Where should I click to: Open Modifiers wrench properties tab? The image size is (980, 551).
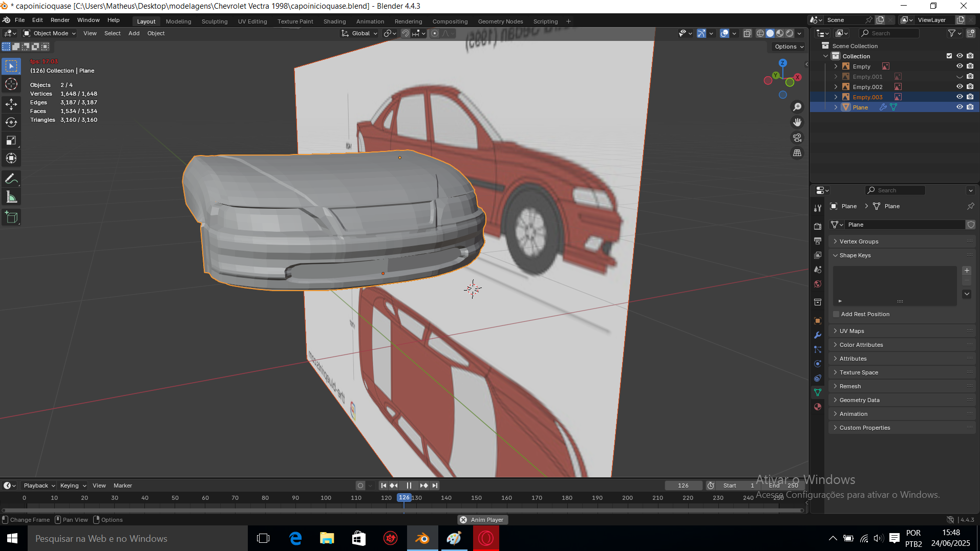[x=818, y=335]
